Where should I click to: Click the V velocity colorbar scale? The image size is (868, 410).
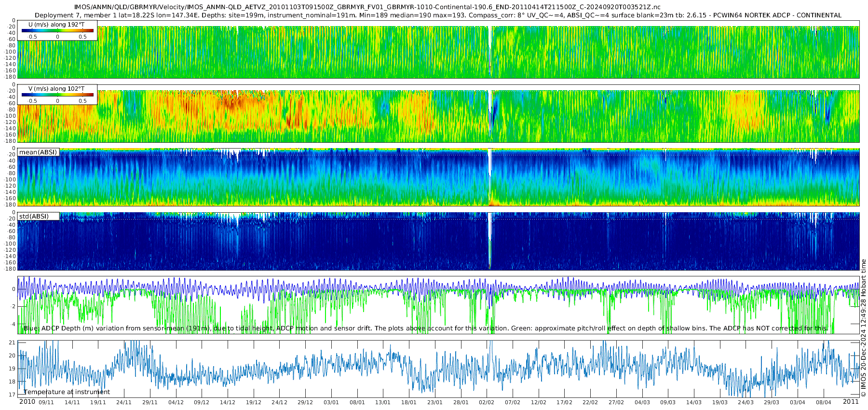(x=57, y=95)
